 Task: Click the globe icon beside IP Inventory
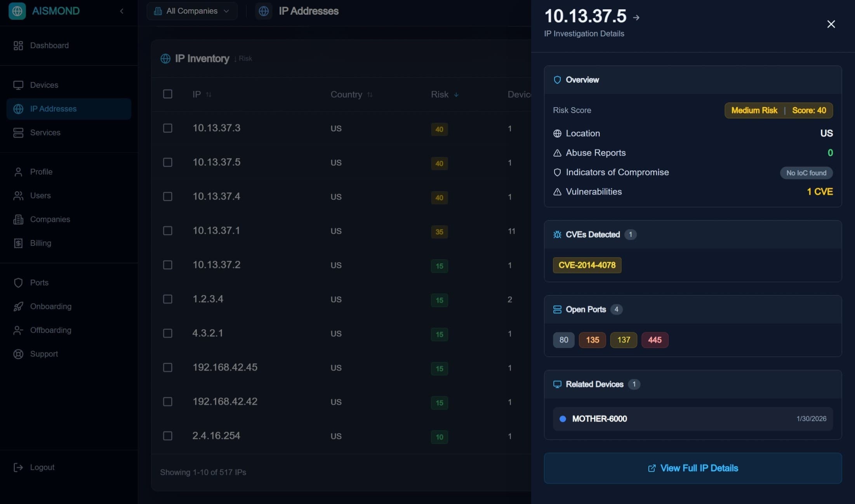[165, 59]
